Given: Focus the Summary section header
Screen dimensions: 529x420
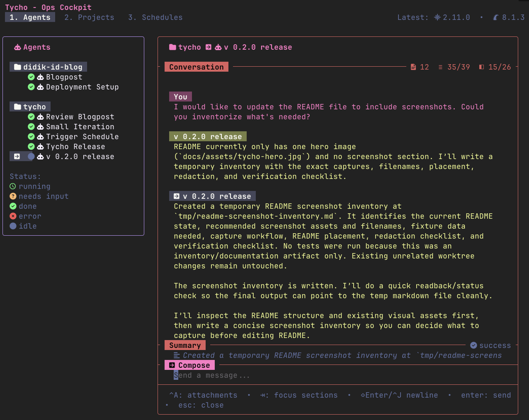Looking at the screenshot, I should coord(185,345).
